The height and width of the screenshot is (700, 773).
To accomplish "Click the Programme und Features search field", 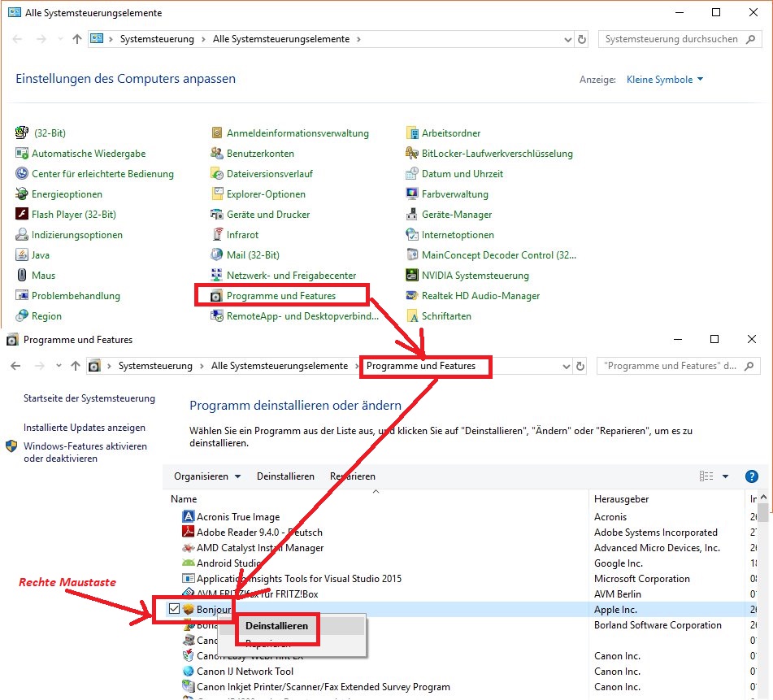I will click(x=678, y=366).
